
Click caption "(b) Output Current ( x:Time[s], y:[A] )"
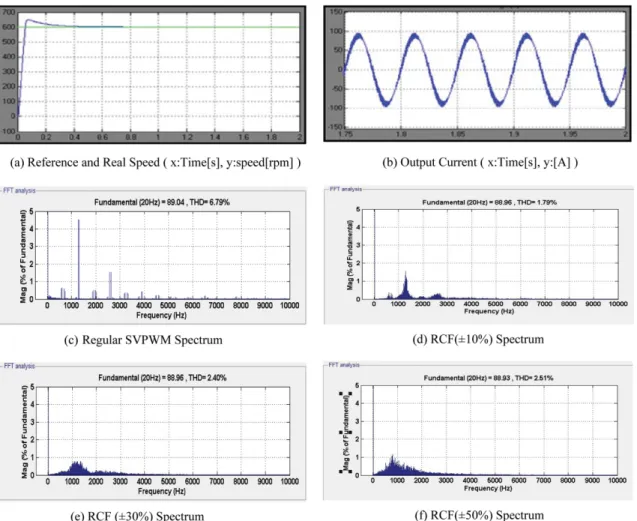[x=480, y=162]
